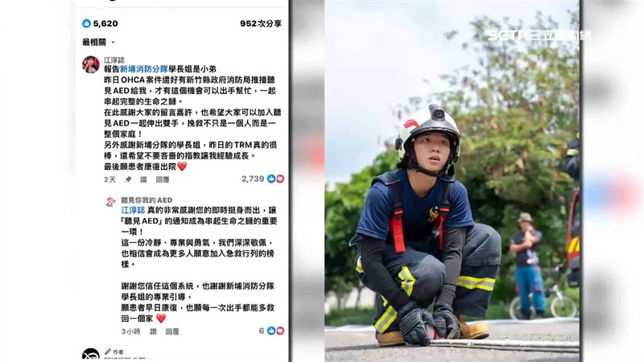The height and width of the screenshot is (362, 644).
Task: Like the 江淳諺 comment with 讚
Action: [143, 179]
